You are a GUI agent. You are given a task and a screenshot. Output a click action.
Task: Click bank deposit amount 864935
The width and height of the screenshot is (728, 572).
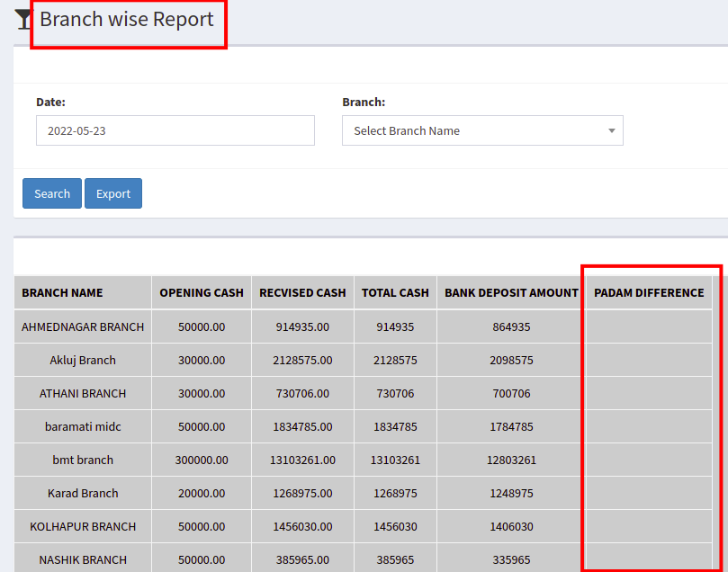[511, 326]
